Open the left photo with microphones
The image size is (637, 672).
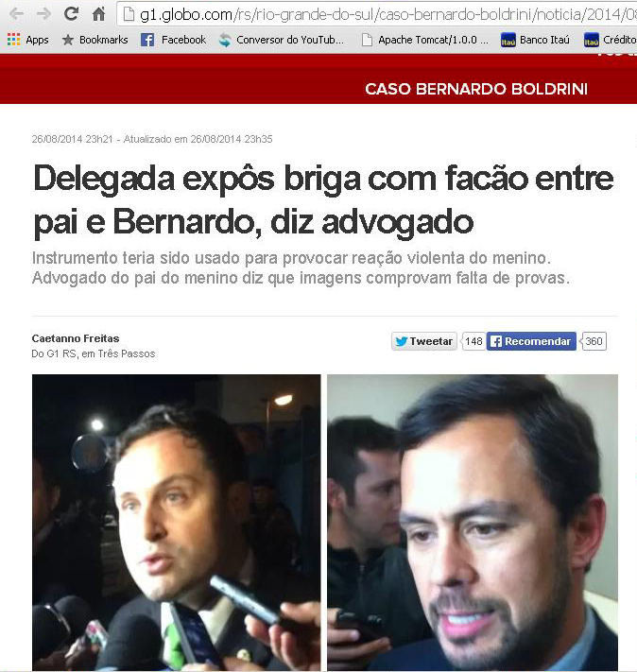click(x=176, y=522)
